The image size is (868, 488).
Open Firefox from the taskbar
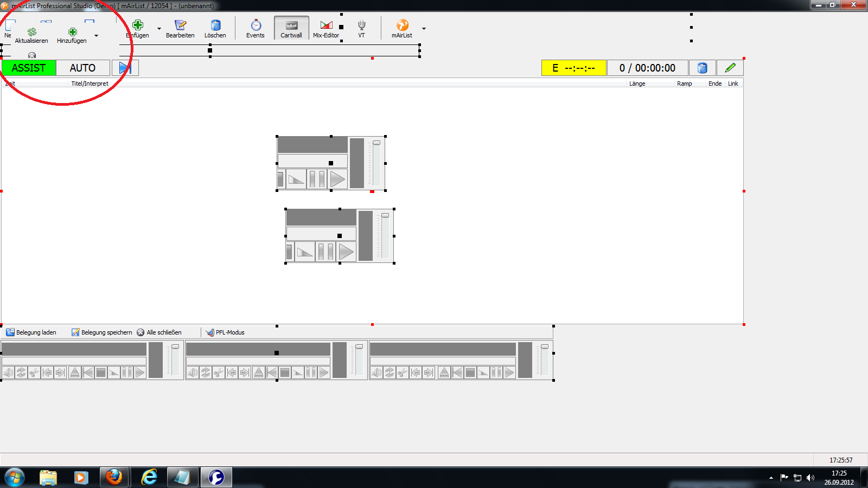point(114,477)
